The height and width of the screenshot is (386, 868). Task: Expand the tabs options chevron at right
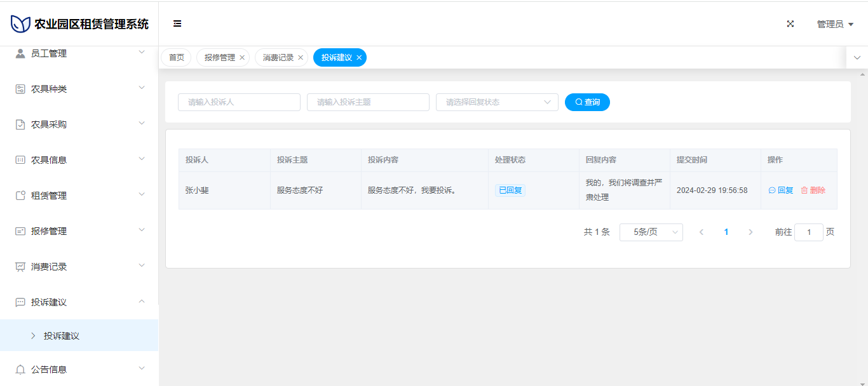[857, 58]
